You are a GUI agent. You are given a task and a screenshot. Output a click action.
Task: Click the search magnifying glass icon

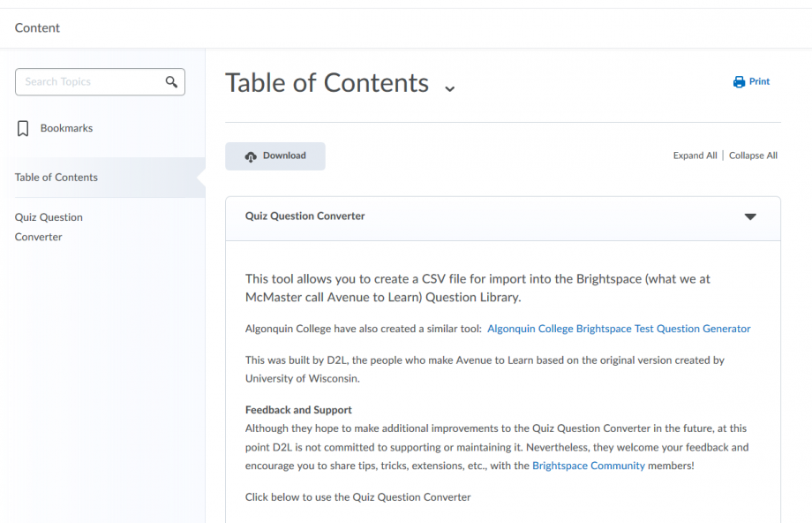click(x=171, y=81)
